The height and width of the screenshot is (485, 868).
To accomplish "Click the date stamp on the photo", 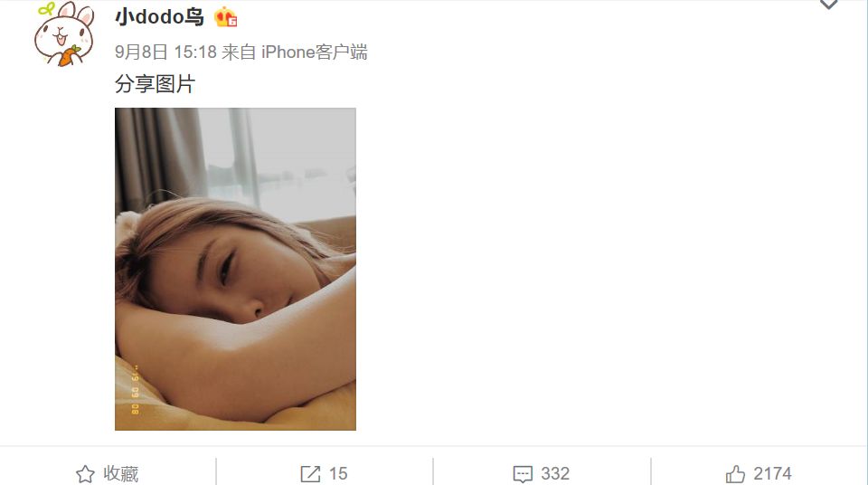I will click(x=135, y=390).
